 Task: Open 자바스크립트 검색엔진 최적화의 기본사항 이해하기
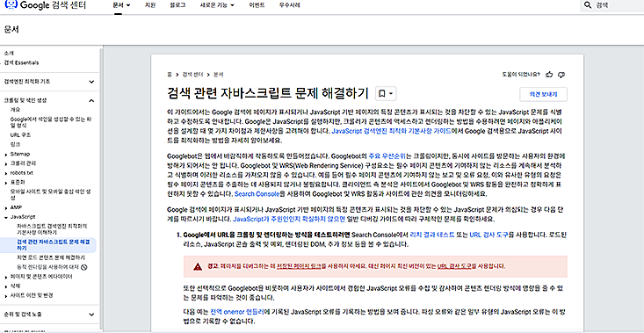pyautogui.click(x=52, y=229)
